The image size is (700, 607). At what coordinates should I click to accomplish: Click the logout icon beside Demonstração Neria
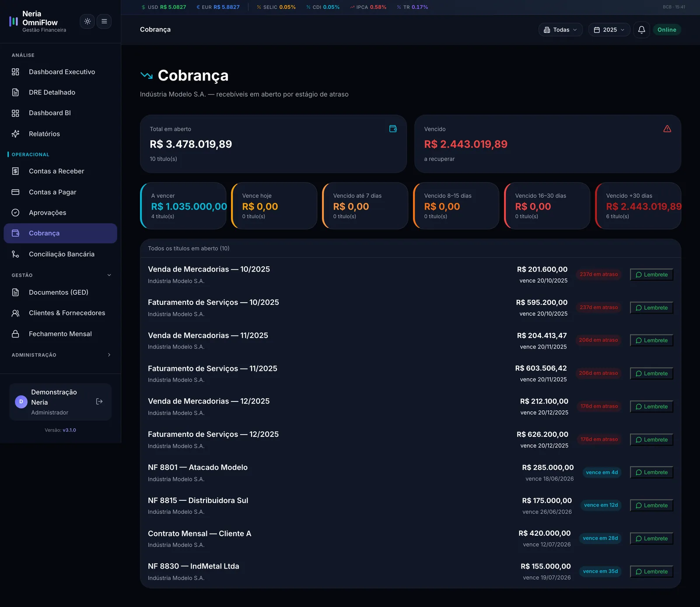(x=99, y=401)
